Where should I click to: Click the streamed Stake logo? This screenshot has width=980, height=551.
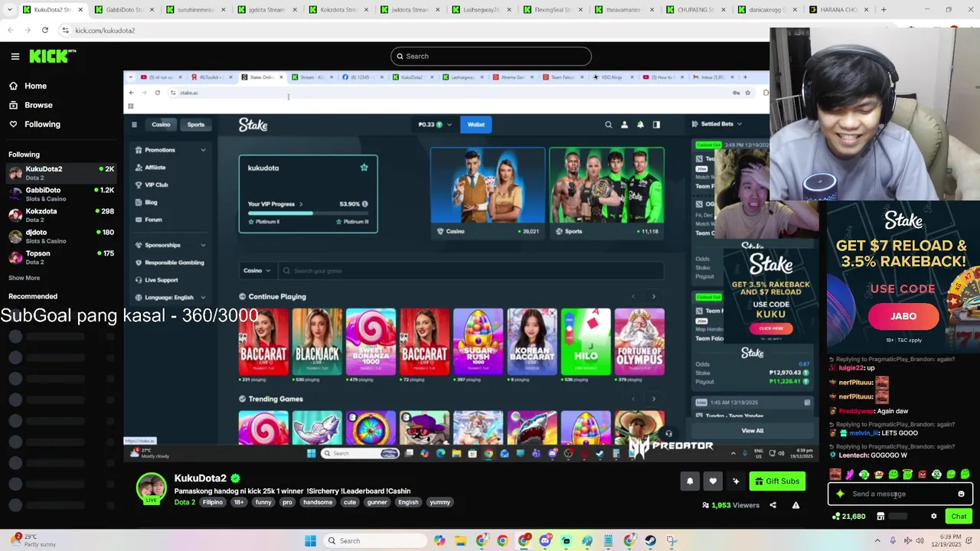click(x=253, y=125)
